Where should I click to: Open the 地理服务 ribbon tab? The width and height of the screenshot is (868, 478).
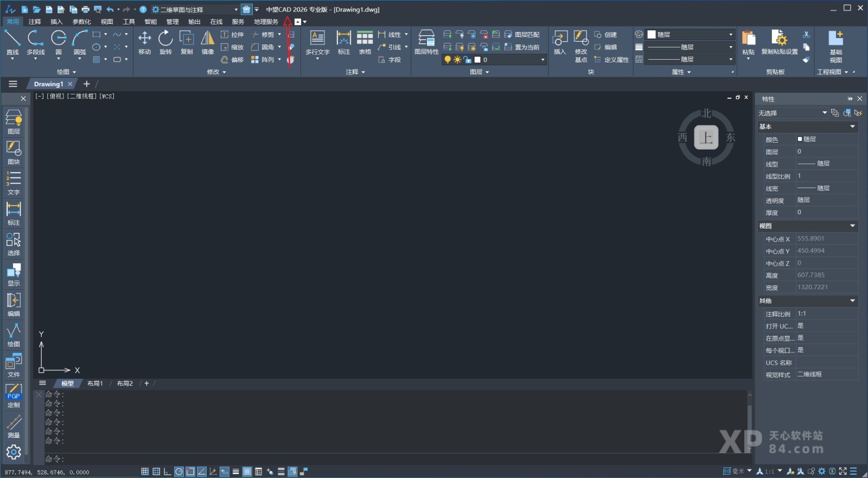coord(266,22)
